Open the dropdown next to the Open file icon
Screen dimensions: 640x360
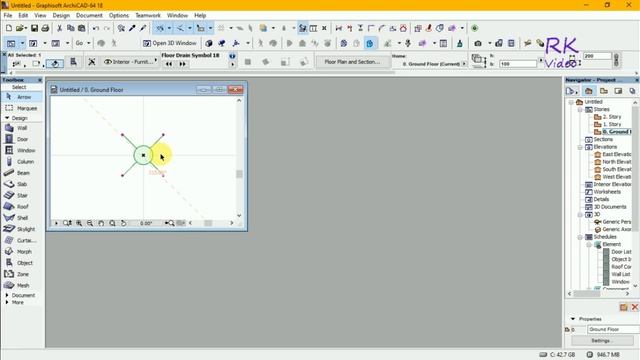25,28
